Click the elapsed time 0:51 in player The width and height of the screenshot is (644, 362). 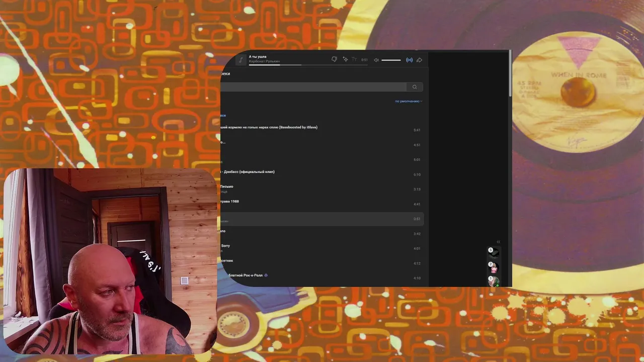[x=364, y=60]
